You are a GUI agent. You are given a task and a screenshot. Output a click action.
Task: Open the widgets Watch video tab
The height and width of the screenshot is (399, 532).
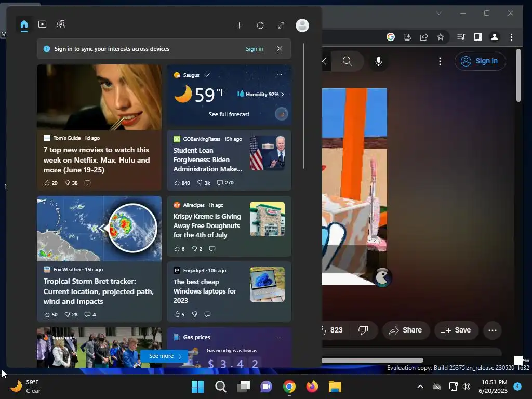click(x=43, y=24)
